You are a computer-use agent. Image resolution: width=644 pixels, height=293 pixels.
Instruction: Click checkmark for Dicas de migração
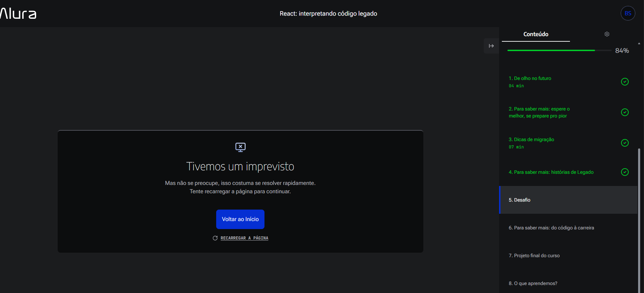(x=625, y=143)
